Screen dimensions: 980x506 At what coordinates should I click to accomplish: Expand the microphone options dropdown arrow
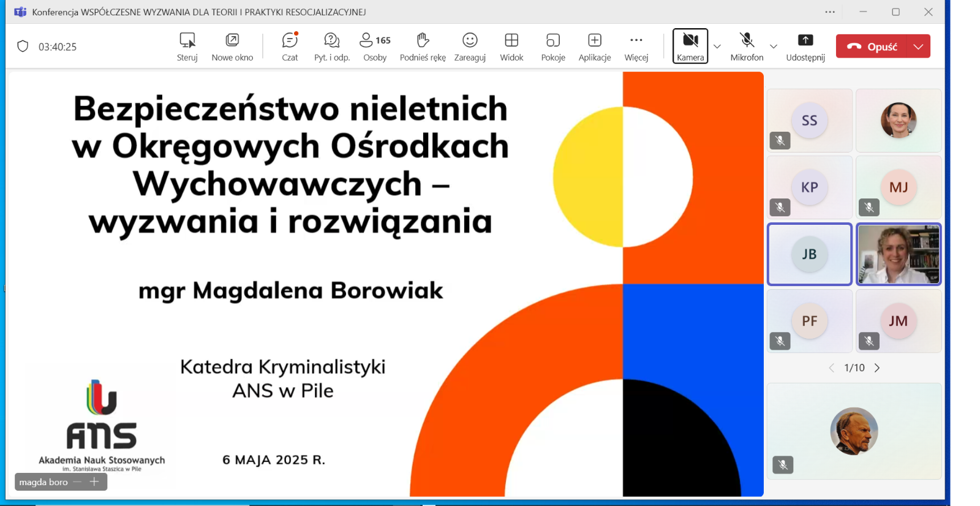click(x=774, y=47)
